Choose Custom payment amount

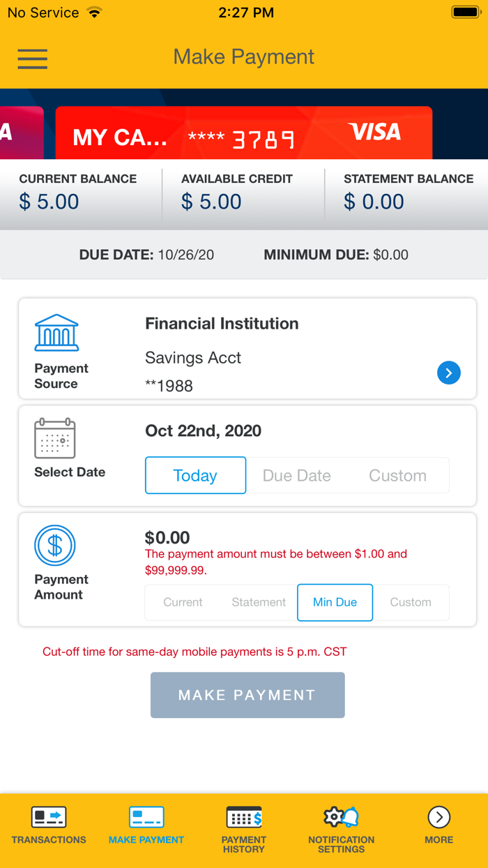(411, 602)
